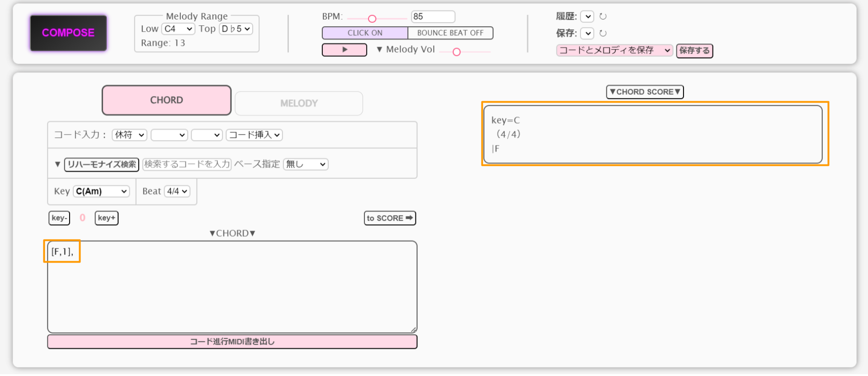Click inside the CHORD text area
The height and width of the screenshot is (376, 868).
pyautogui.click(x=232, y=287)
